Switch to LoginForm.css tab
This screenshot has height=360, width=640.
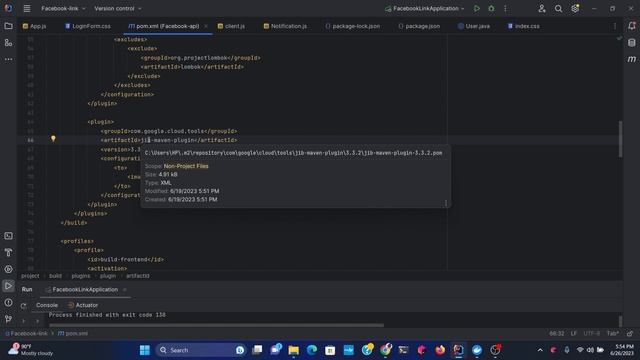tap(88, 26)
